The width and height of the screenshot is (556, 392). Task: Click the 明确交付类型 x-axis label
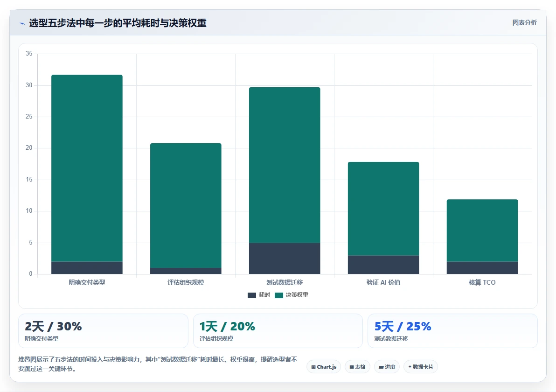click(x=87, y=283)
